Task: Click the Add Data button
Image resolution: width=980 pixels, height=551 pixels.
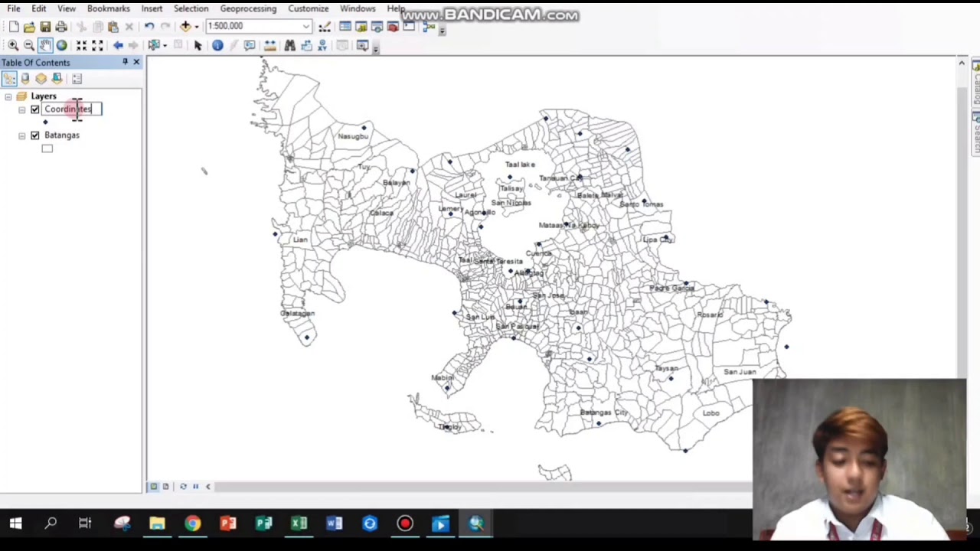Action: [185, 27]
